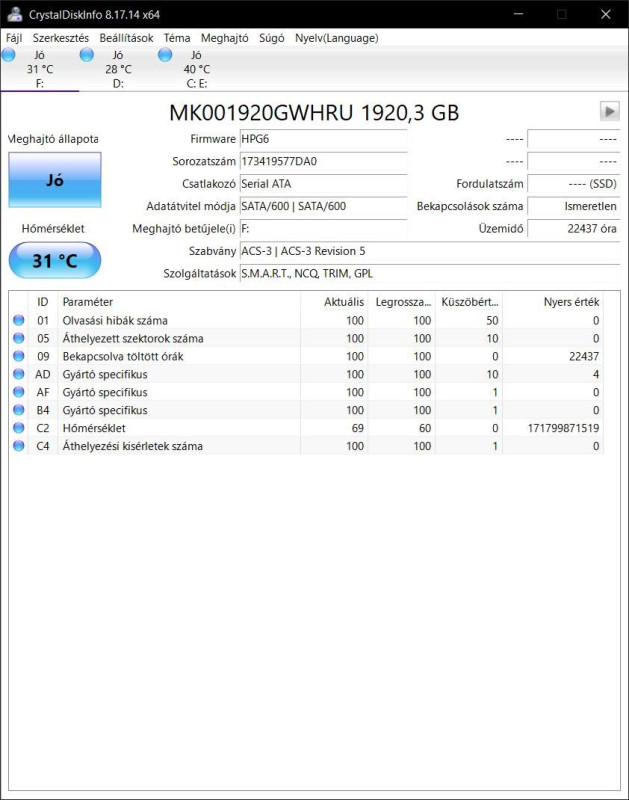Image resolution: width=629 pixels, height=800 pixels.
Task: Click the Küszöbért... column header
Action: (x=469, y=302)
